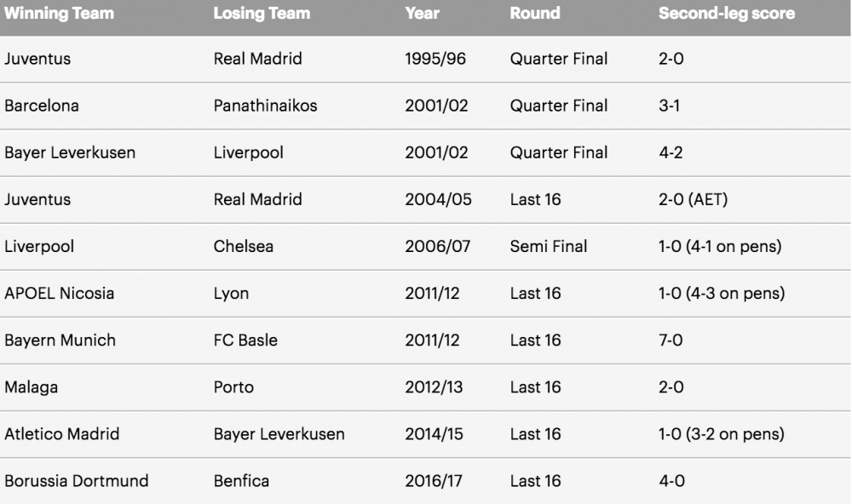Click the Winning Team column header
The image size is (852, 504).
click(59, 14)
